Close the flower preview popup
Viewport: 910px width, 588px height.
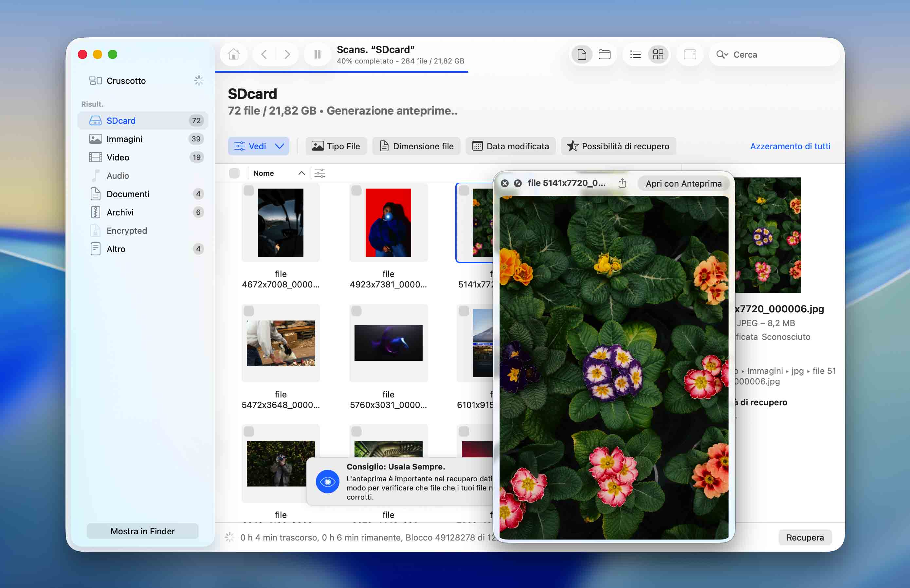(505, 183)
